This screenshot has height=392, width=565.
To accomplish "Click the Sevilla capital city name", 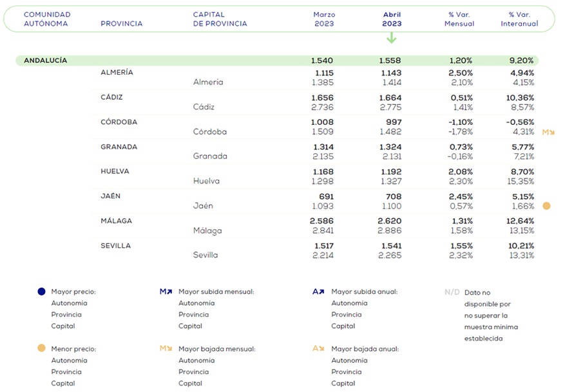I will tap(206, 255).
